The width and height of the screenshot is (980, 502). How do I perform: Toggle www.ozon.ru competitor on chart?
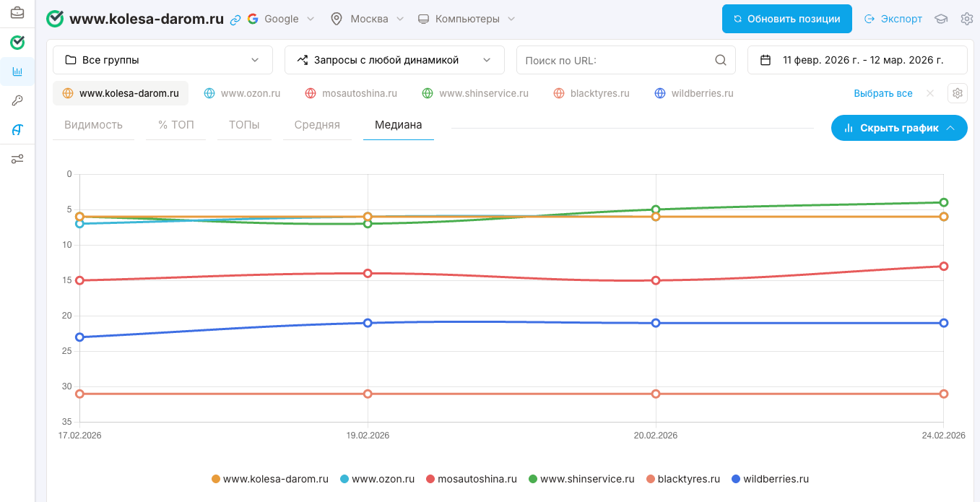[x=242, y=93]
